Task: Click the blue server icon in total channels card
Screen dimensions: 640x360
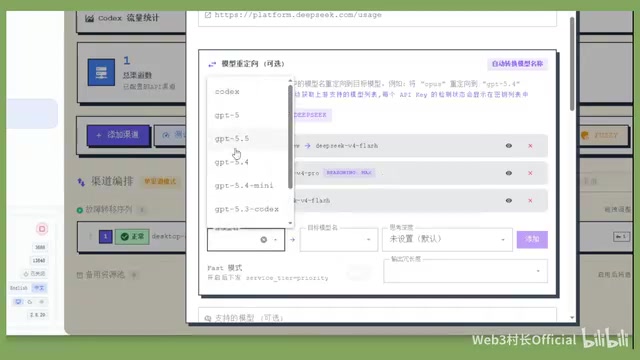Action: (x=101, y=72)
